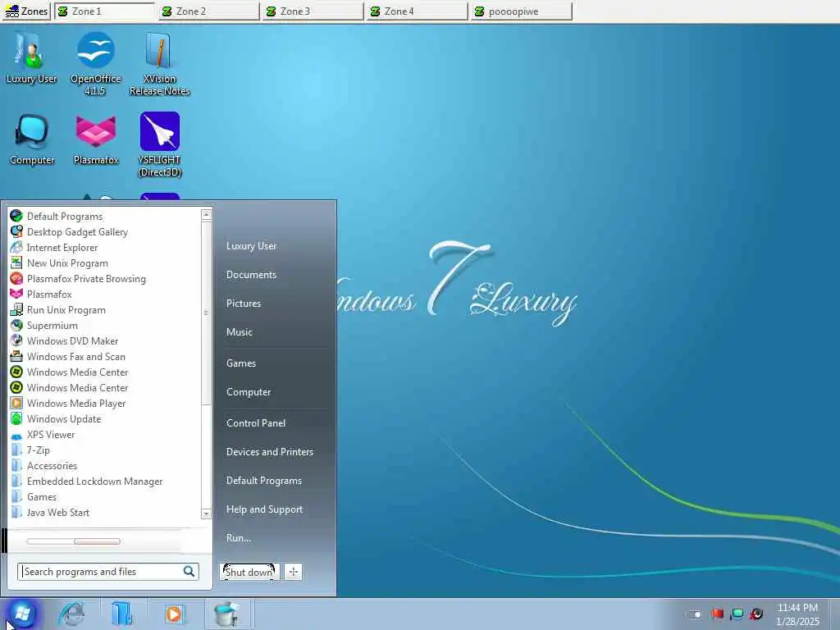Open Windows DVD Maker
This screenshot has width=840, height=630.
click(72, 340)
